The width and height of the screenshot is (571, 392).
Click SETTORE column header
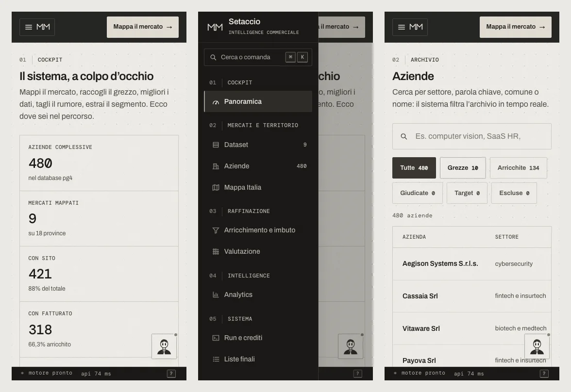pos(506,237)
